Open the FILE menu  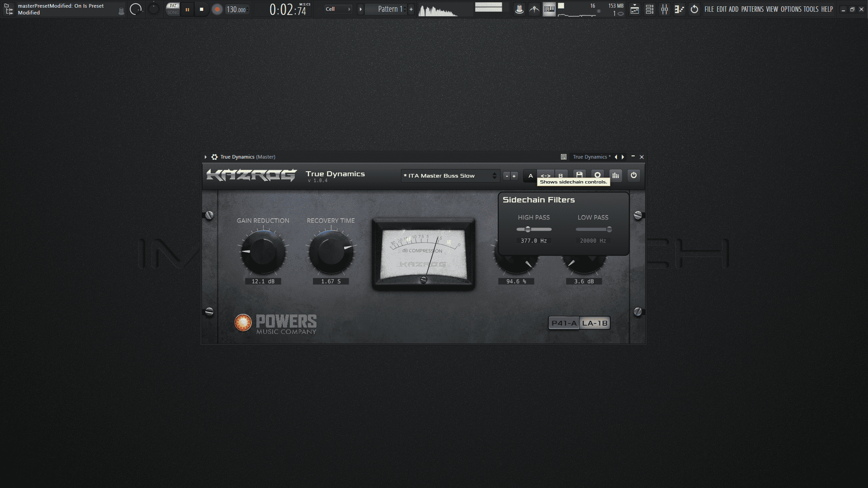pos(709,9)
